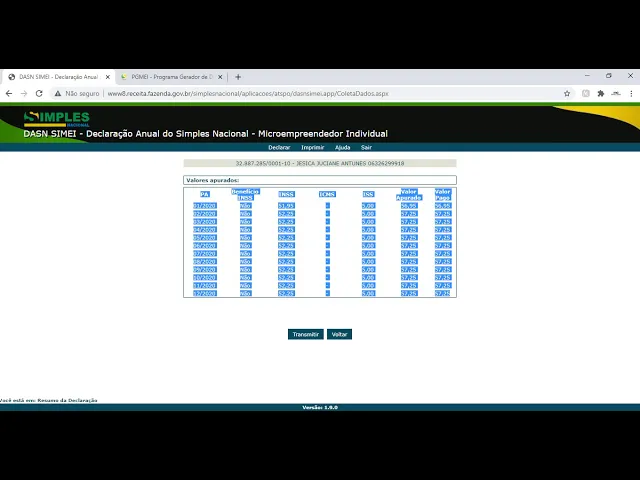This screenshot has width=640, height=480.
Task: Open the Imprimir menu
Action: click(x=313, y=147)
